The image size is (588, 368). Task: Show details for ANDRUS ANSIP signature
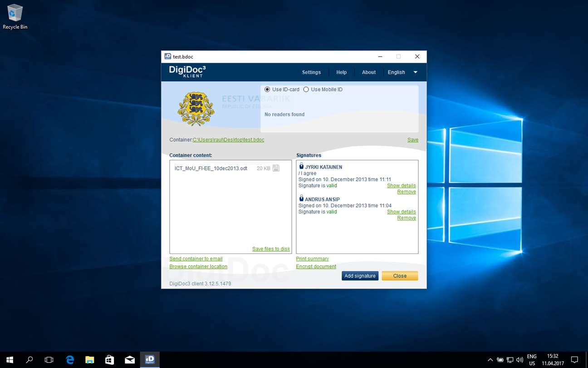click(401, 212)
